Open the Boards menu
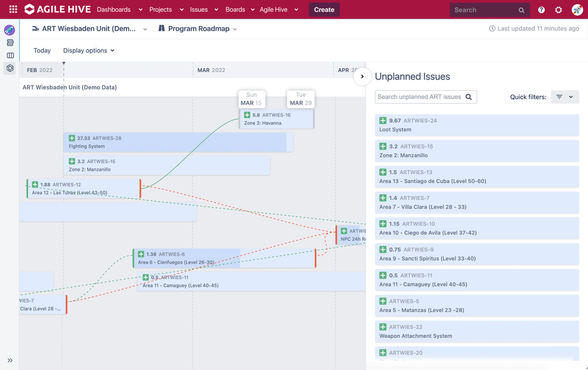The image size is (588, 370). coord(240,10)
